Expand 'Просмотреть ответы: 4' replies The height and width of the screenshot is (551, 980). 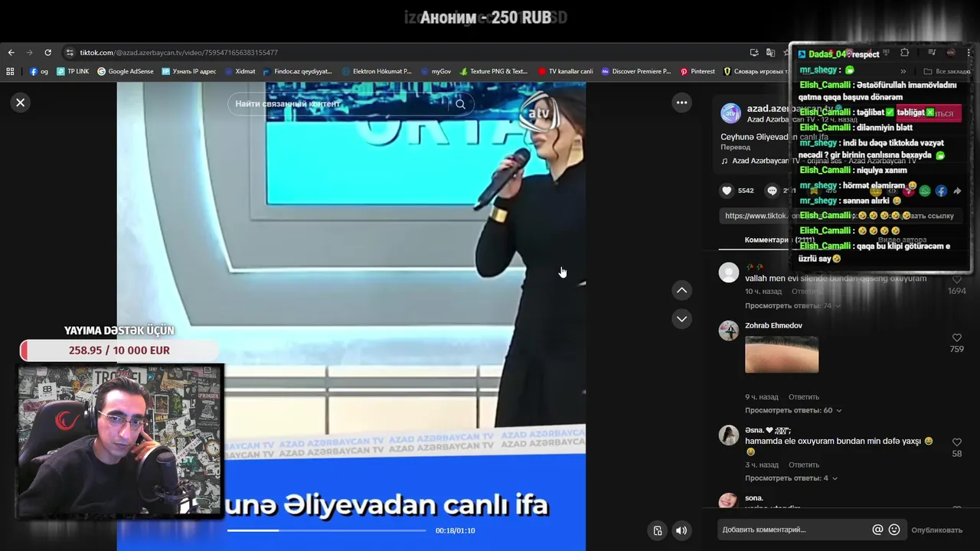coord(791,478)
